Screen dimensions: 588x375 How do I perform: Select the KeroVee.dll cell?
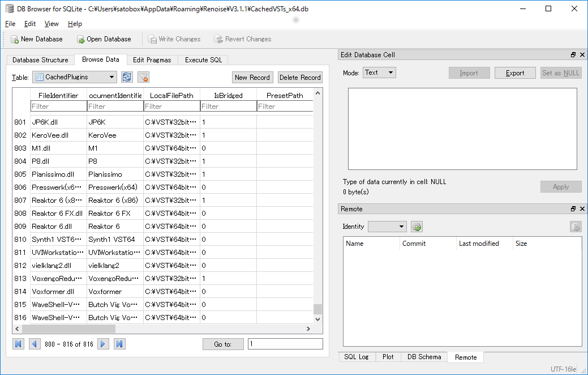[x=58, y=135]
